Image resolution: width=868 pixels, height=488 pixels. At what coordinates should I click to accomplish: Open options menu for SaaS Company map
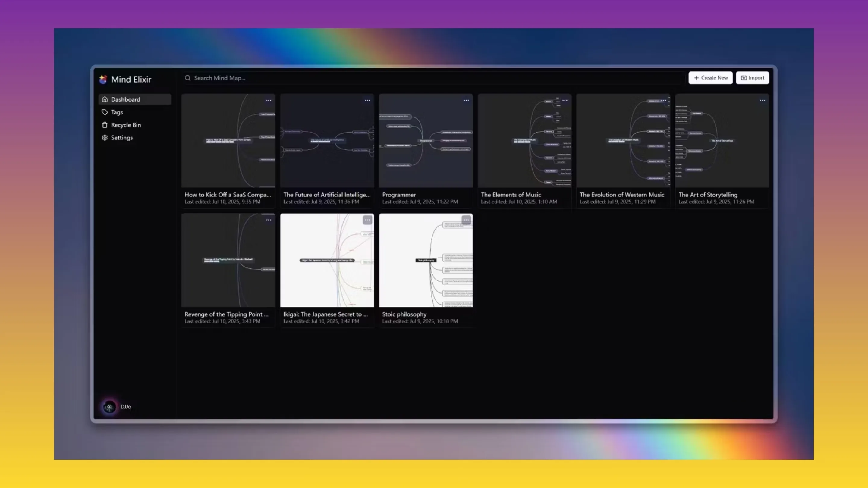pyautogui.click(x=269, y=100)
